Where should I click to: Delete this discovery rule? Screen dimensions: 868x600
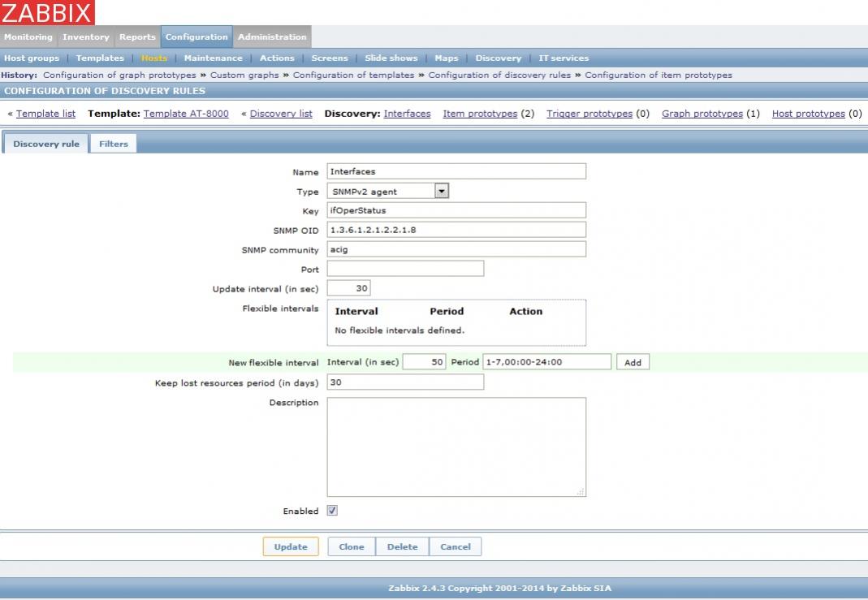click(402, 546)
